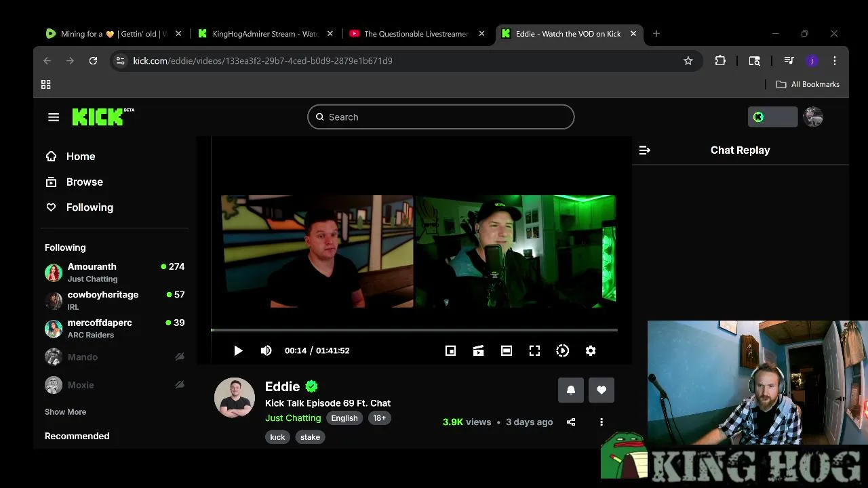Screen dimensions: 868x488
Task: Open media controls in the toolbar
Action: pos(789,61)
